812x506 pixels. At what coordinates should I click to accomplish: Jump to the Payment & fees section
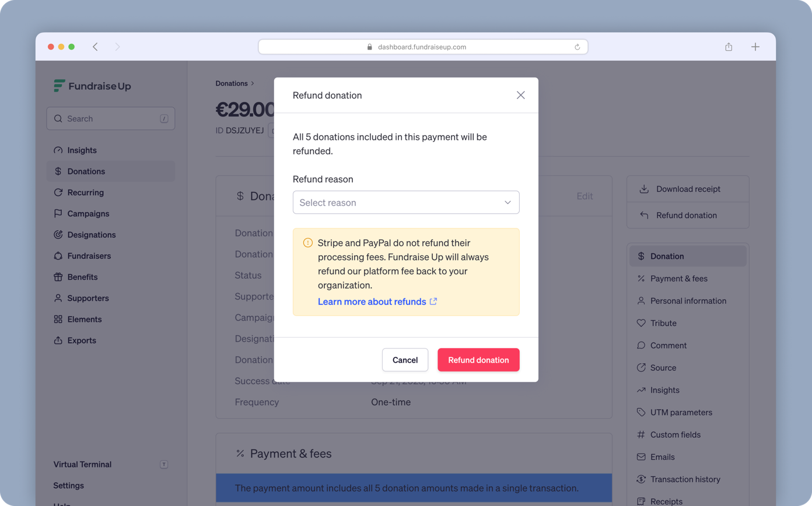coord(678,279)
